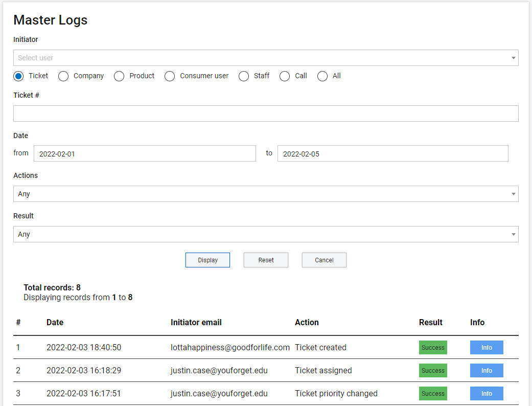The height and width of the screenshot is (406, 532).
Task: Click the from date field
Action: (x=145, y=153)
